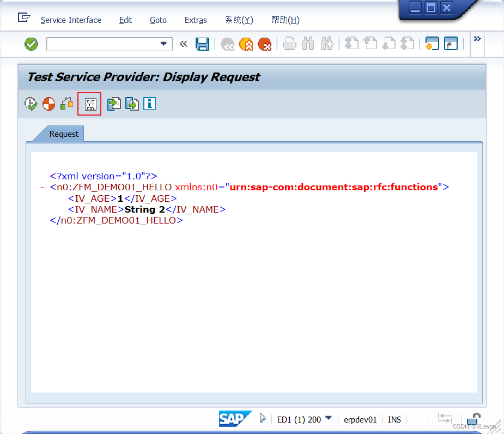
Task: Click the first export icon with green arrow
Action: point(114,104)
